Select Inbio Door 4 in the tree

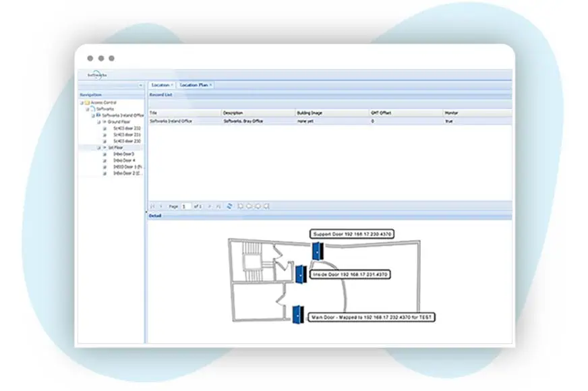point(125,160)
